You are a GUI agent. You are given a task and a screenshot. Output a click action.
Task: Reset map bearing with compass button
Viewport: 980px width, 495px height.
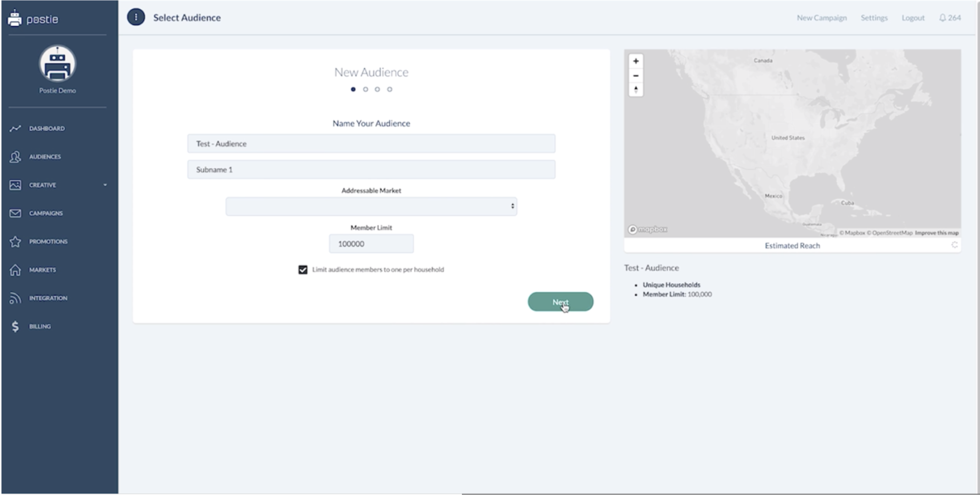pos(636,90)
